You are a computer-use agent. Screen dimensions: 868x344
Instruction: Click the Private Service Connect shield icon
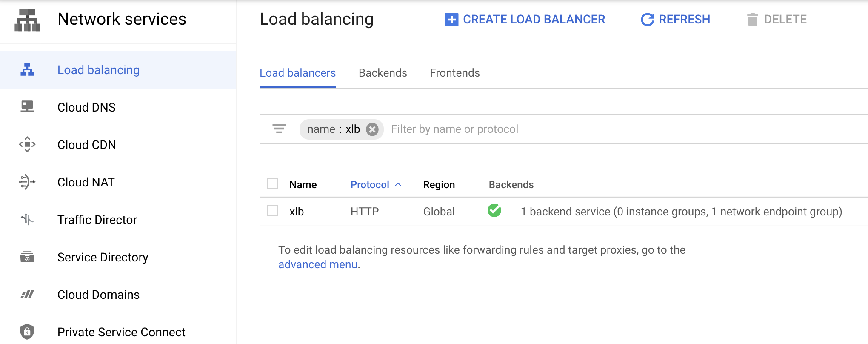tap(27, 331)
